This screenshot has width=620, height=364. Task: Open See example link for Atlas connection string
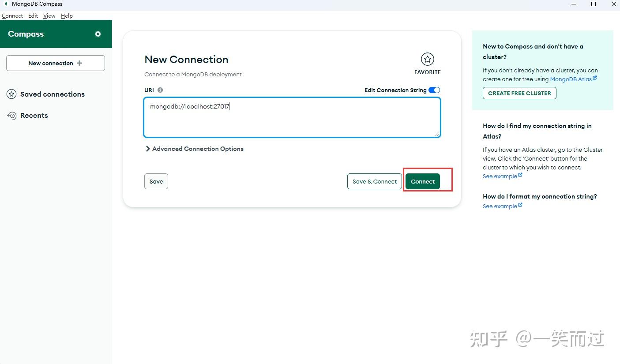coord(502,176)
